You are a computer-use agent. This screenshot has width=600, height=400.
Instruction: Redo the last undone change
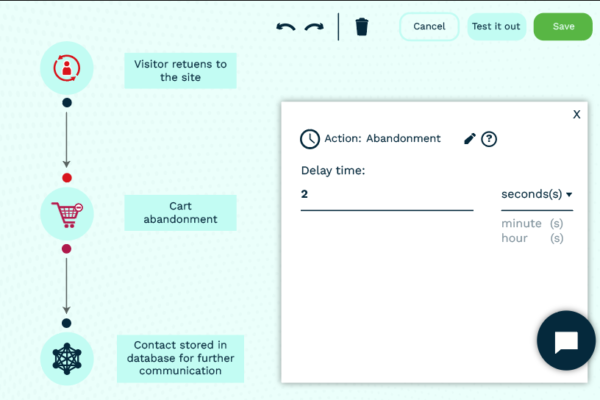pyautogui.click(x=314, y=27)
